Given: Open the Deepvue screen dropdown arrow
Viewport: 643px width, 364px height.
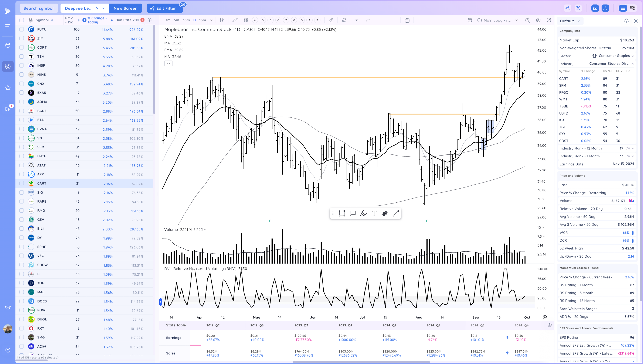Looking at the screenshot, I should point(103,8).
